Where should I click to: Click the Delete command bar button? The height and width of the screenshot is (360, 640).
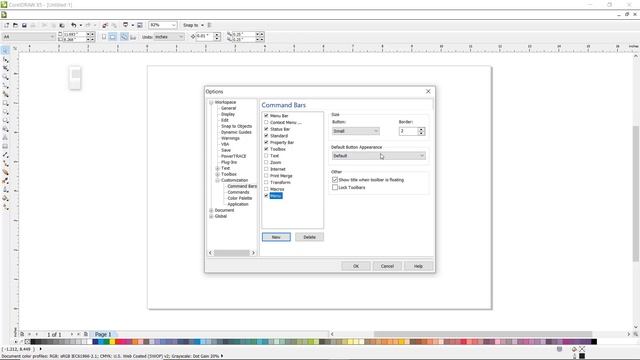point(309,237)
